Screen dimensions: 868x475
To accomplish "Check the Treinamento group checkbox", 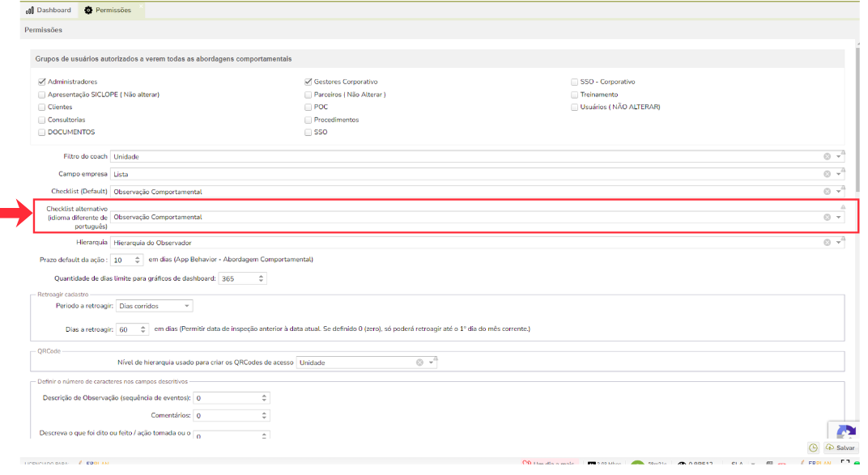I will [x=575, y=95].
